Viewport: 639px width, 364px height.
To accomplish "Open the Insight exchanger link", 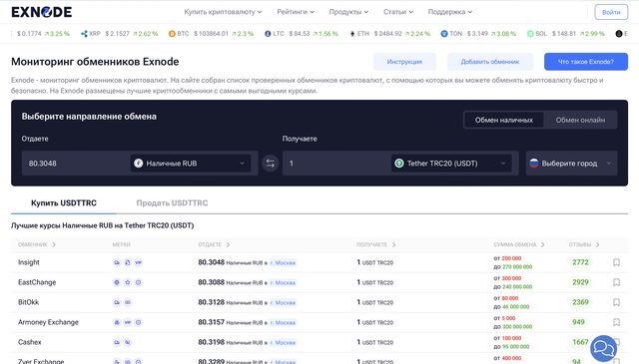I will pos(29,262).
